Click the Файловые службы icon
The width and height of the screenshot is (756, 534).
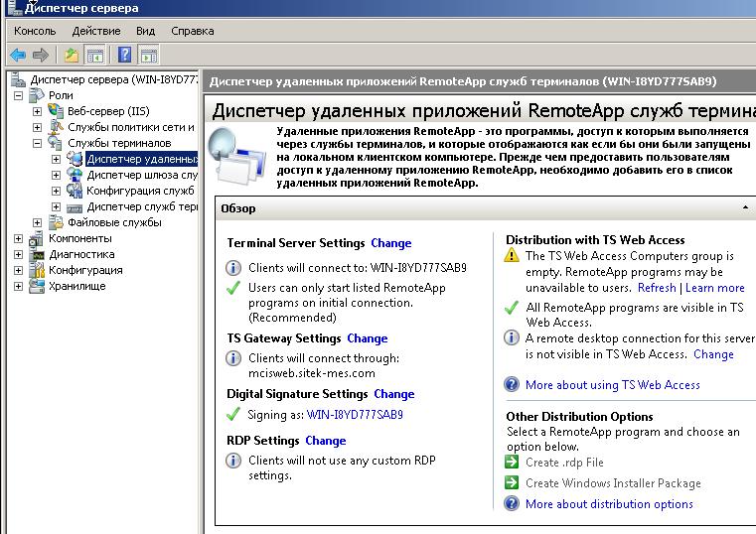pos(56,222)
